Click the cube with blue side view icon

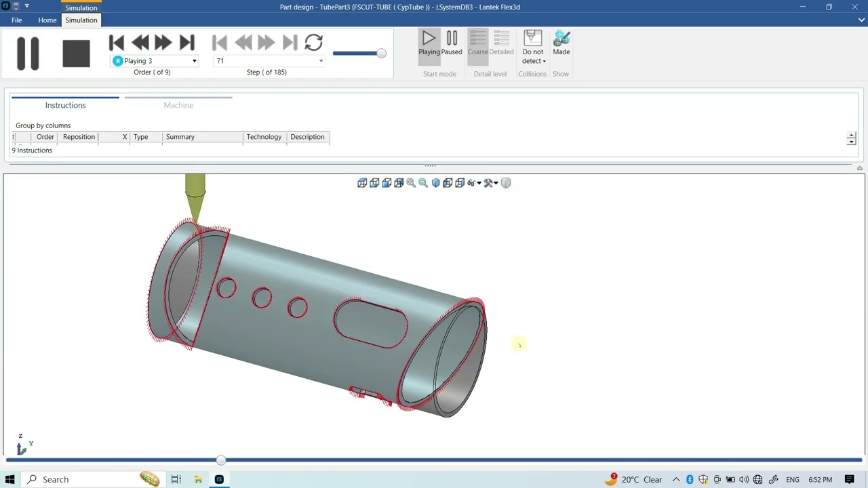(x=460, y=183)
